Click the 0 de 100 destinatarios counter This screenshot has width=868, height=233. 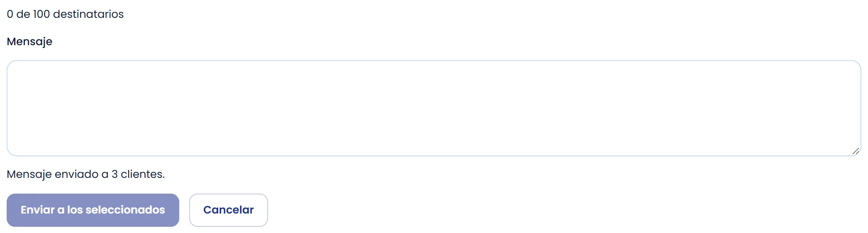coord(65,14)
